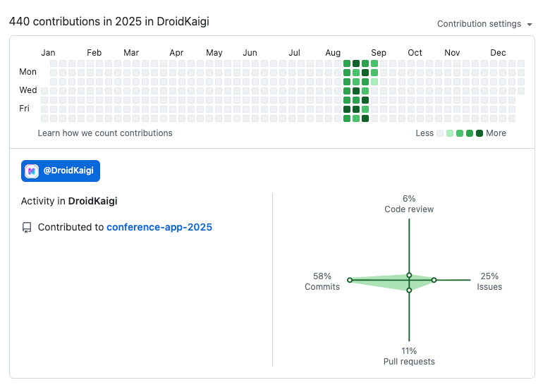550x392 pixels.
Task: Click the '6% Code review' label
Action: pyautogui.click(x=409, y=204)
